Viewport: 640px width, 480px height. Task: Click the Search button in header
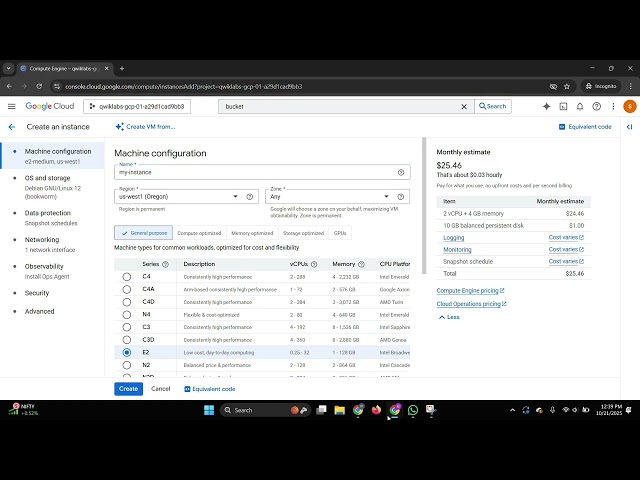tap(493, 107)
